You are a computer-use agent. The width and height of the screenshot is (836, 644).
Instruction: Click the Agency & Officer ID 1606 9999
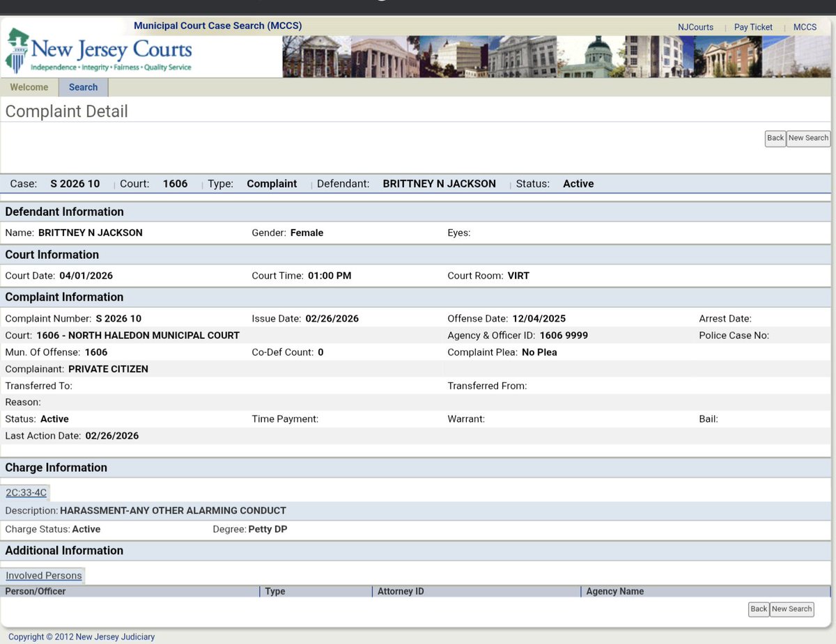pyautogui.click(x=564, y=336)
